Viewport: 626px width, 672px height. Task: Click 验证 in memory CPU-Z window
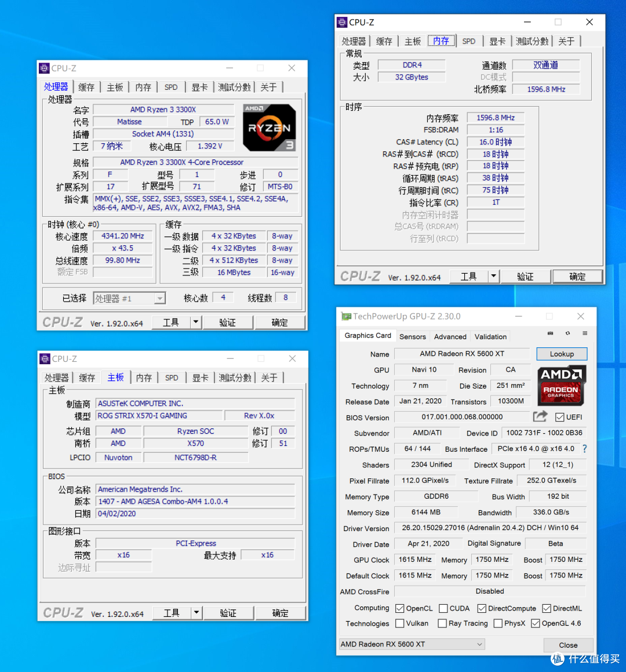coord(525,277)
